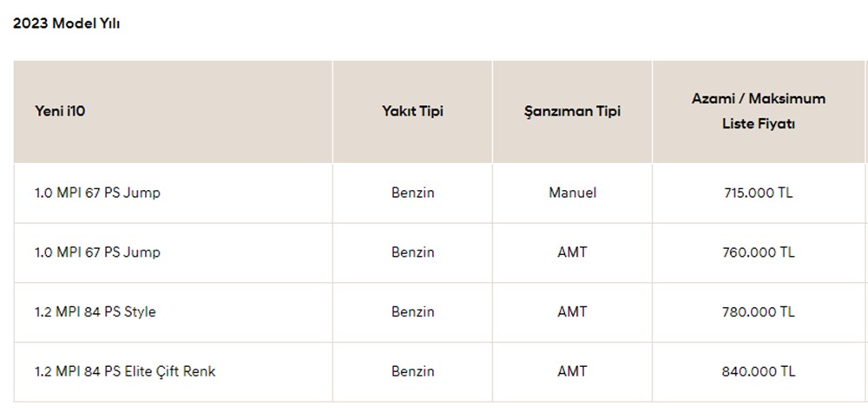Click the "Manuel" transmission cell

[x=572, y=193]
